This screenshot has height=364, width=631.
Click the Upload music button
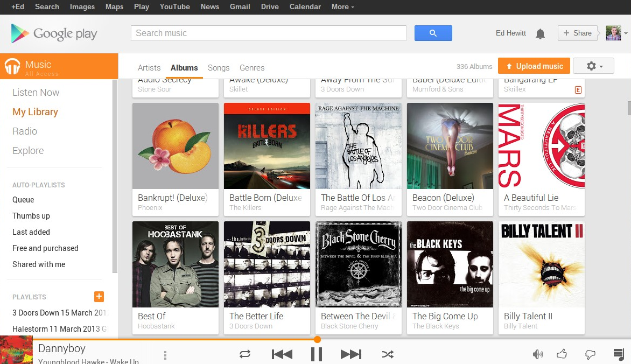tap(534, 66)
